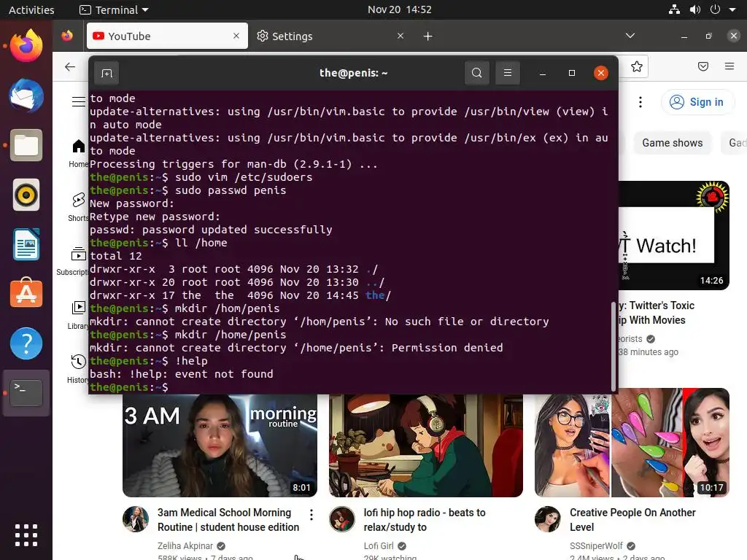
Task: Open the lofi hip hop radio thumbnail
Action: pyautogui.click(x=426, y=445)
